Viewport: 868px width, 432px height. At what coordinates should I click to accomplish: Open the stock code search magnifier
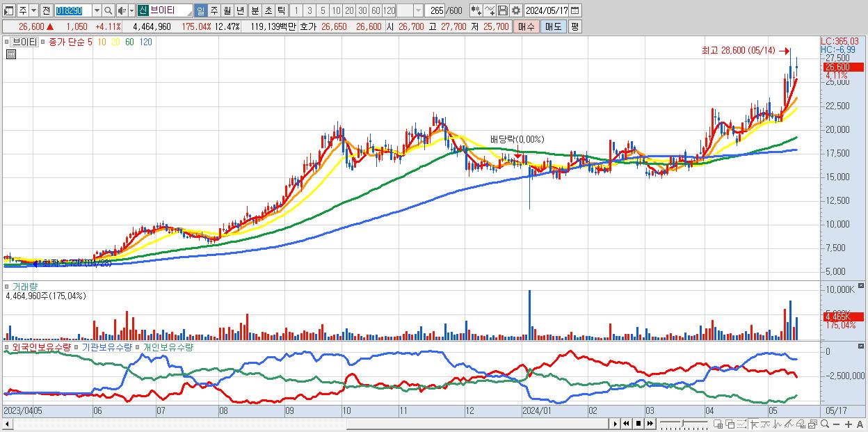(108, 10)
